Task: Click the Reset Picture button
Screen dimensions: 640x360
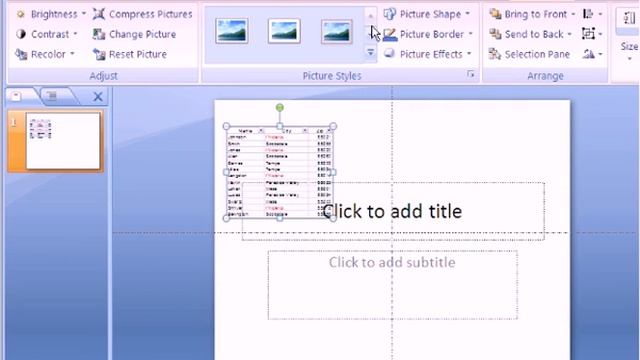Action: (x=129, y=54)
